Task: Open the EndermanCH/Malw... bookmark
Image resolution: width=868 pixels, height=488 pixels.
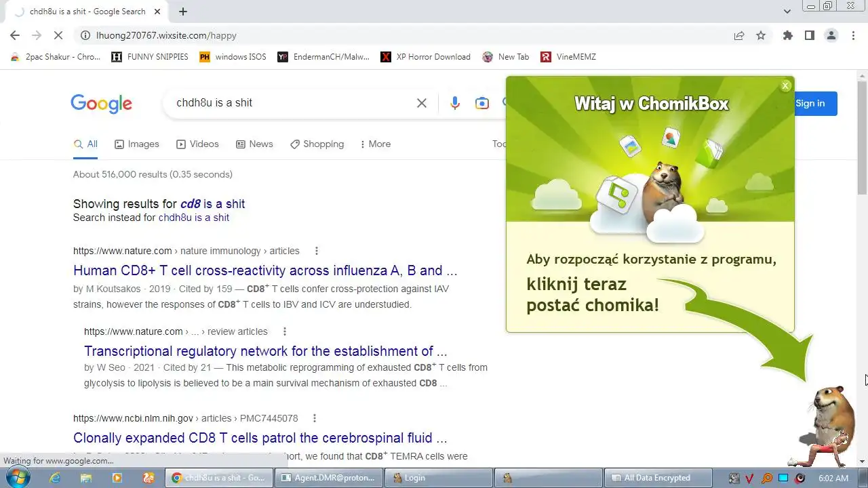Action: (324, 57)
